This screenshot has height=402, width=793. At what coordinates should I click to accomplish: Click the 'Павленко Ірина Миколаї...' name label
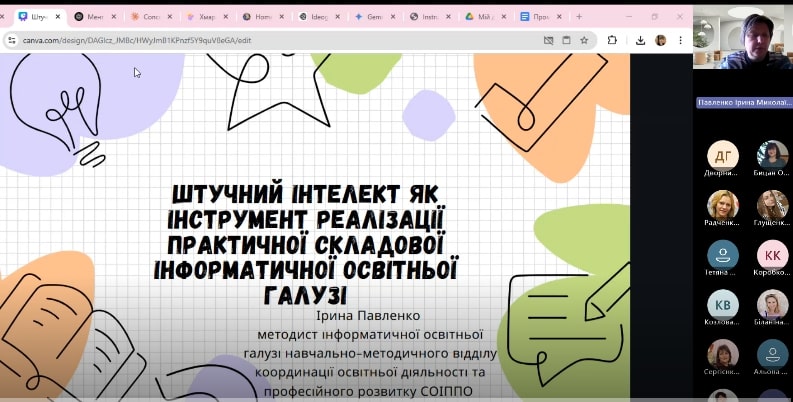point(744,102)
